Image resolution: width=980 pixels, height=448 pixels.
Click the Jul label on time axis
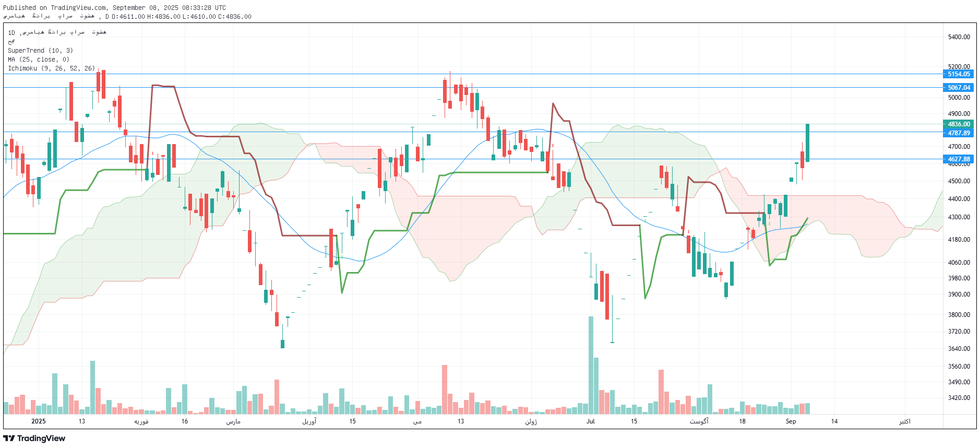coord(590,421)
